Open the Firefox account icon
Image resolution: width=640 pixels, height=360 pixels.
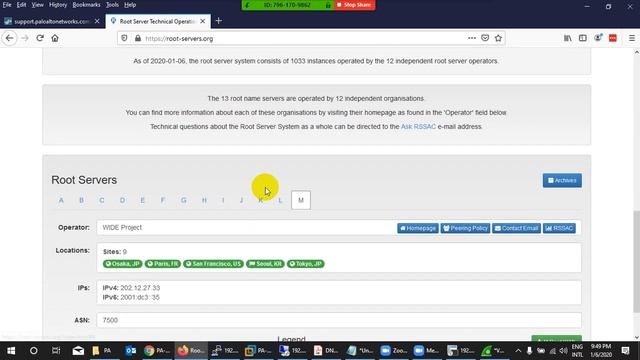coord(598,38)
